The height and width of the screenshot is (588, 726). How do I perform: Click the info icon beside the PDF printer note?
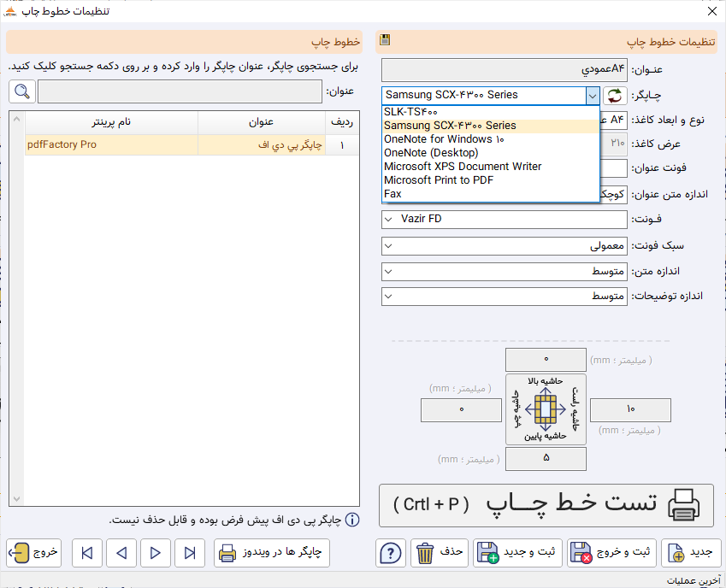coord(352,520)
